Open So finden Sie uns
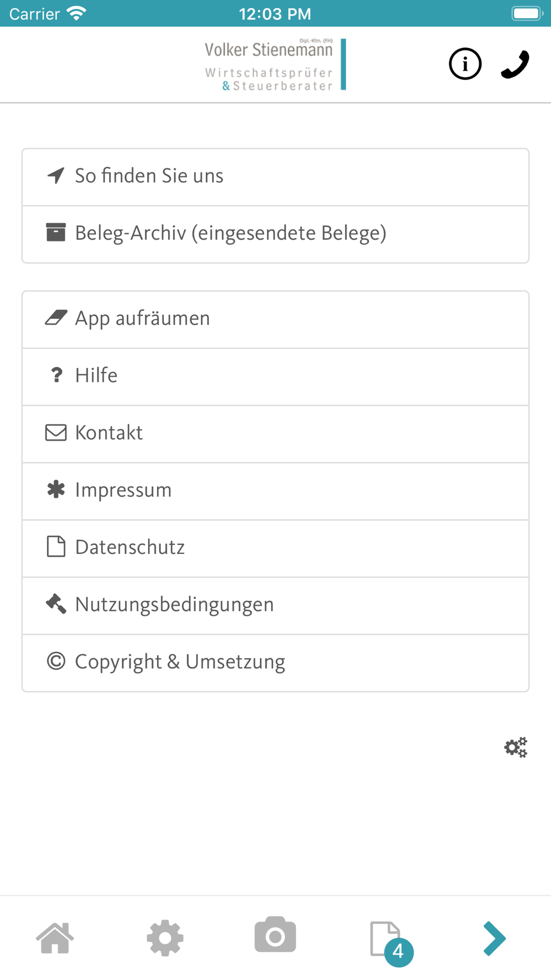The width and height of the screenshot is (551, 980). point(275,176)
